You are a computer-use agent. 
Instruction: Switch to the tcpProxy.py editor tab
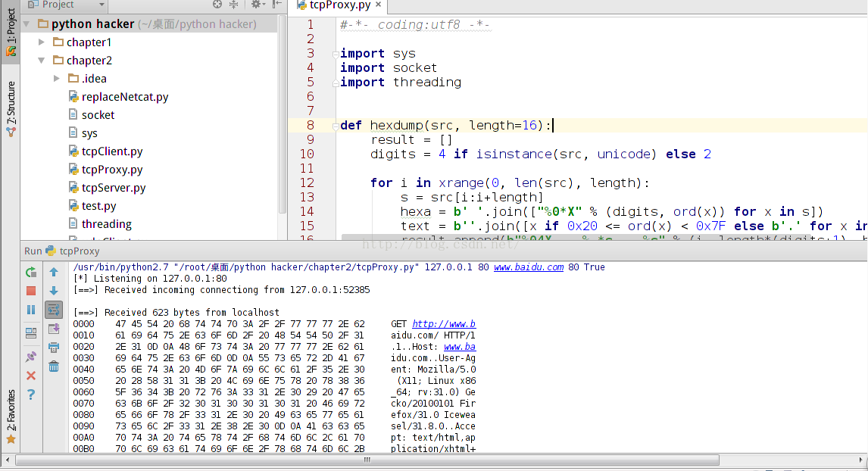pos(340,5)
